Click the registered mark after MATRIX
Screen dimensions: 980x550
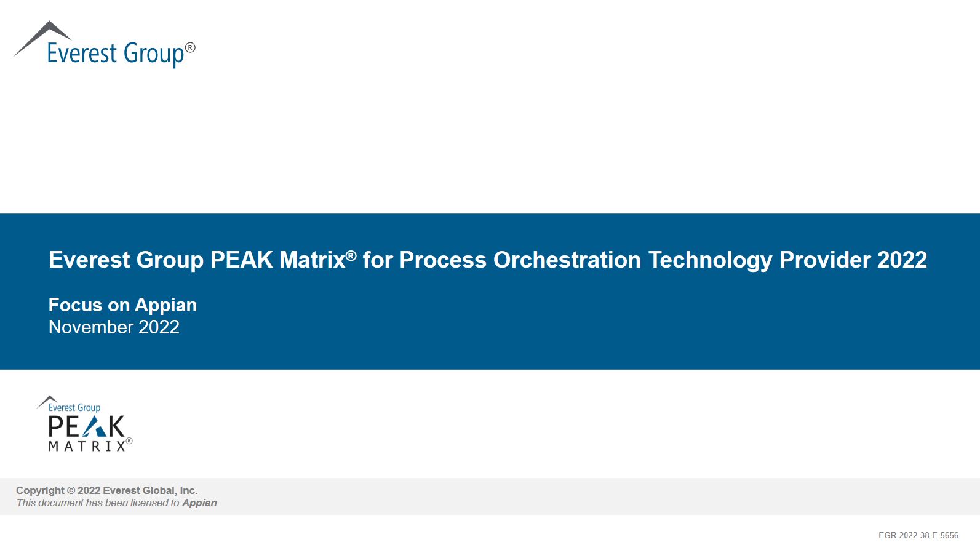(x=129, y=441)
